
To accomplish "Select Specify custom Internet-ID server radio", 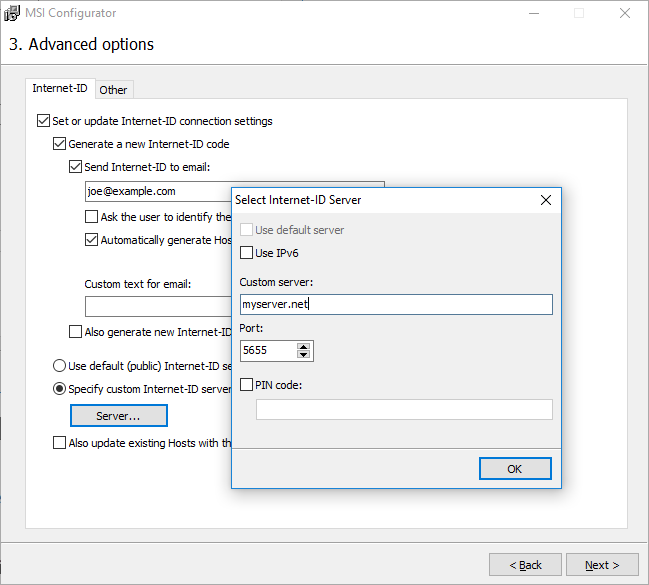I will click(x=60, y=389).
